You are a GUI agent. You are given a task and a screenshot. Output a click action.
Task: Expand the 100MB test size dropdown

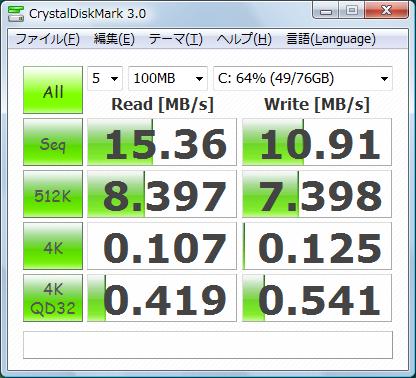coord(168,78)
